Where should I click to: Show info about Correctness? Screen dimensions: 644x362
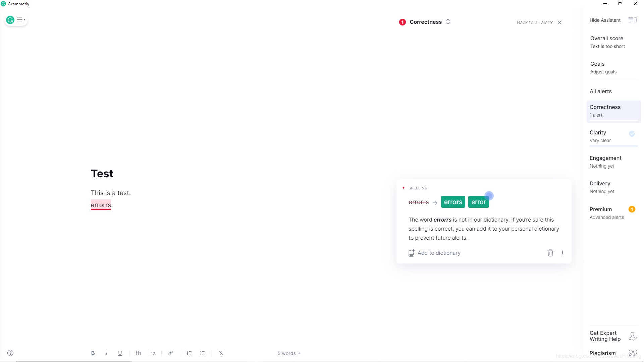(x=448, y=22)
